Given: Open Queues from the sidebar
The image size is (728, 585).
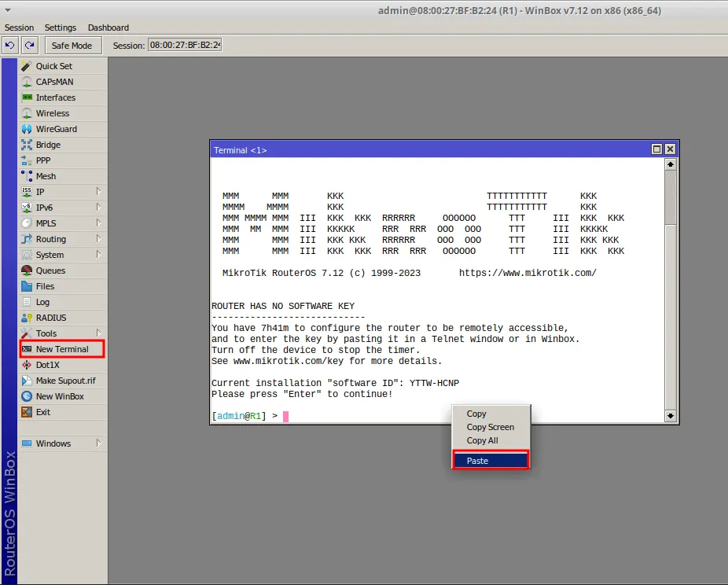Looking at the screenshot, I should pos(62,270).
